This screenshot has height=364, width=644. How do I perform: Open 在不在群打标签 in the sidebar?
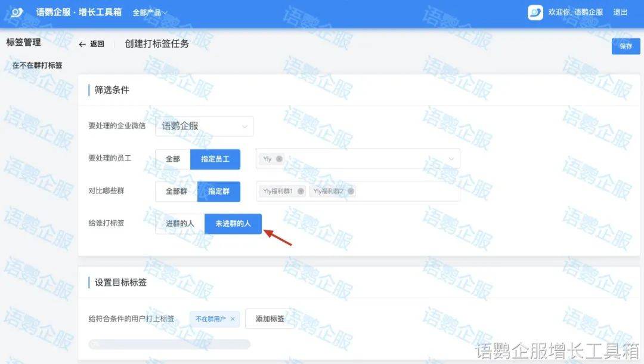point(38,65)
